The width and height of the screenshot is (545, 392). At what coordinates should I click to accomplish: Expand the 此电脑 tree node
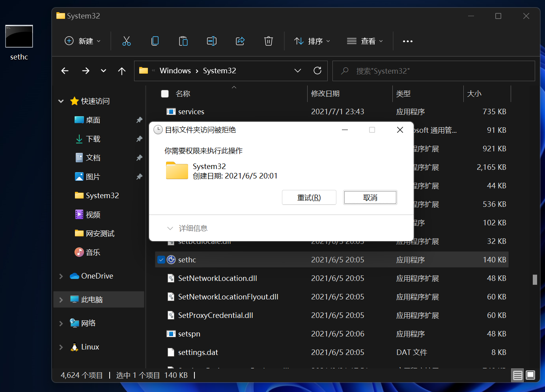pyautogui.click(x=61, y=300)
